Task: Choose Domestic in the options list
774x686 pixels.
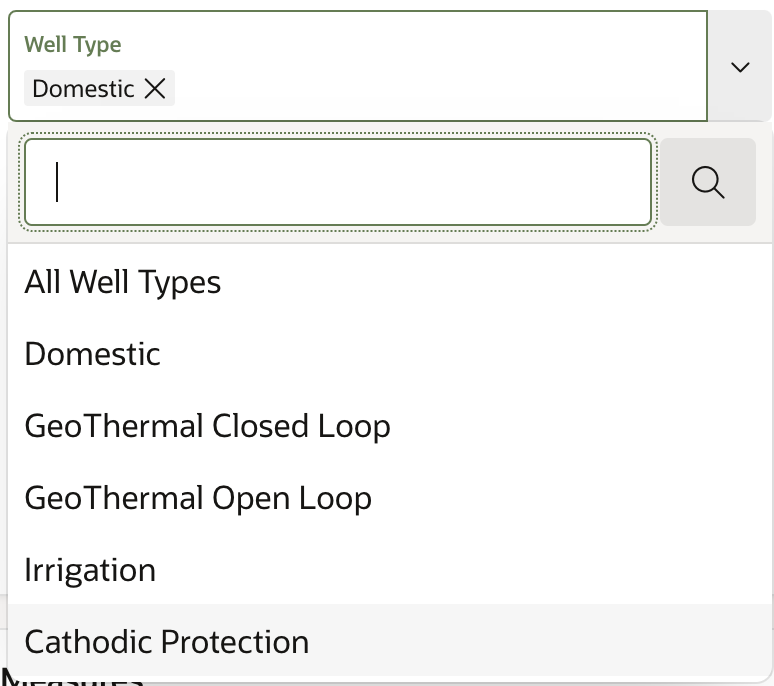Action: (x=92, y=354)
